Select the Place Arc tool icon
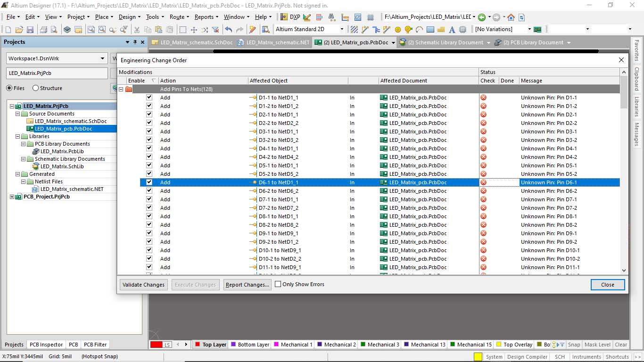 pos(419,29)
